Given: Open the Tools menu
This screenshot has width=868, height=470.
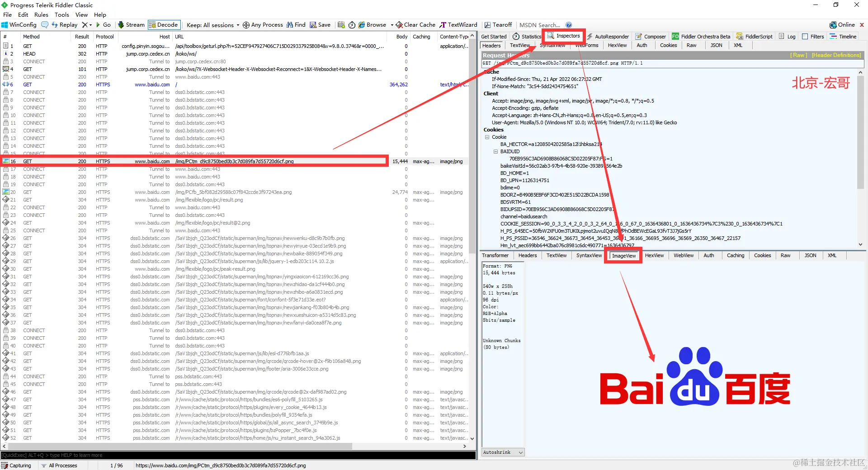Looking at the screenshot, I should (62, 14).
